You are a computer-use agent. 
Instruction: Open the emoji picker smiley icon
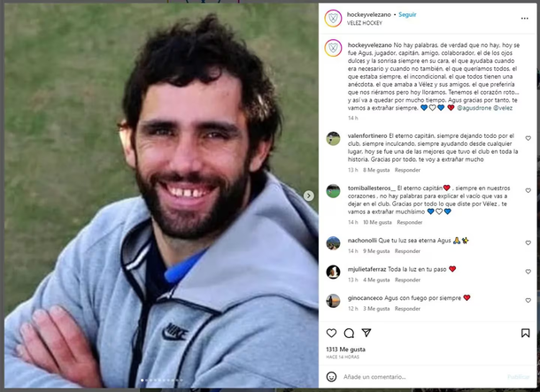pos(331,376)
